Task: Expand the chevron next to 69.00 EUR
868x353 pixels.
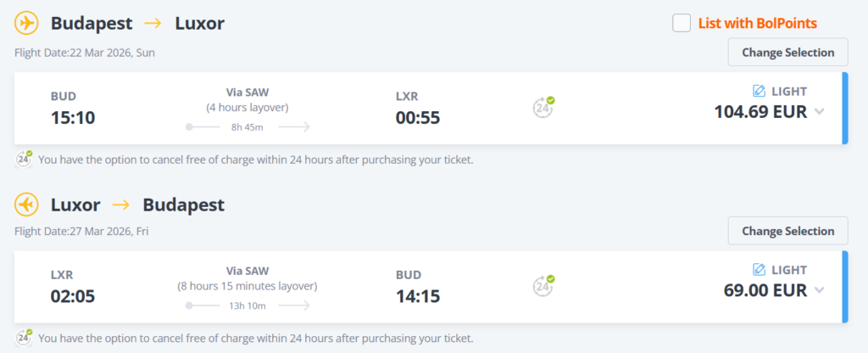Action: (x=819, y=290)
